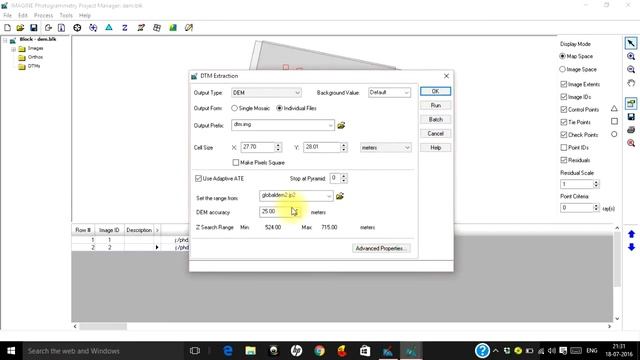Toggle the Tie Points checkbox

(564, 122)
